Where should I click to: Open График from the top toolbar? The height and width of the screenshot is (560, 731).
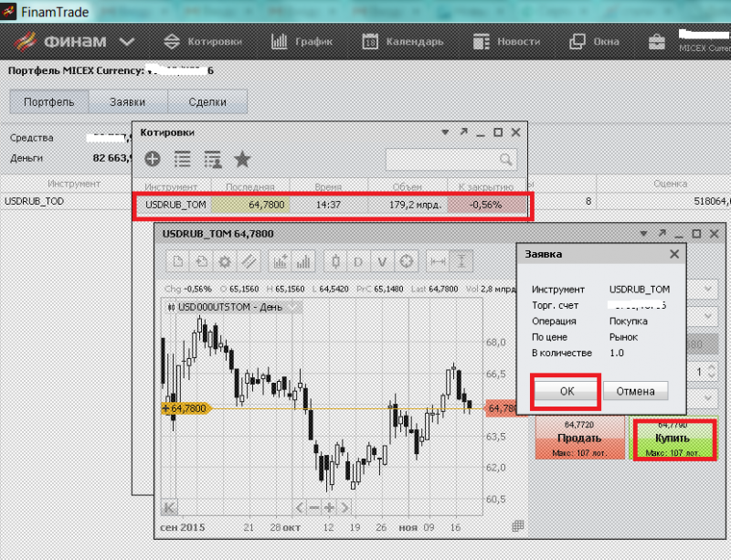click(302, 41)
